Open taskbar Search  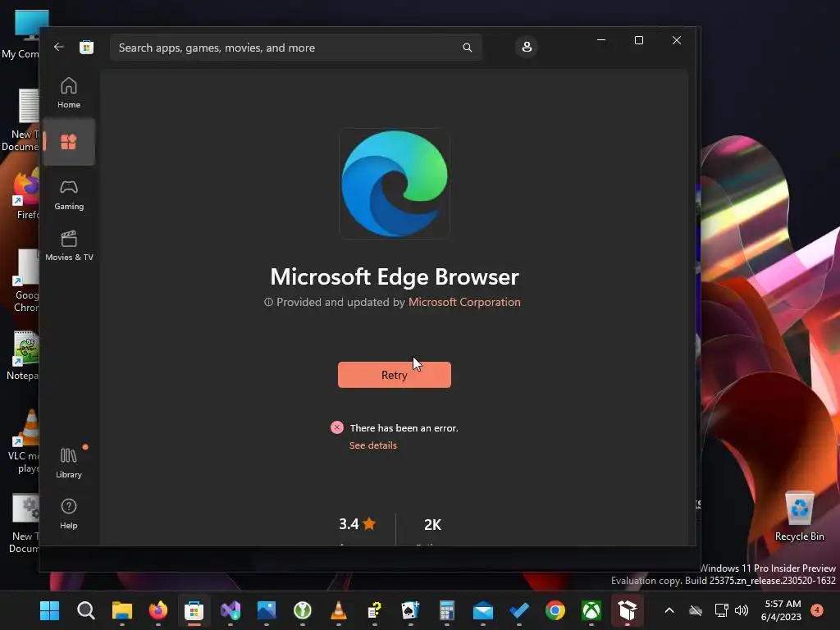[x=85, y=610]
